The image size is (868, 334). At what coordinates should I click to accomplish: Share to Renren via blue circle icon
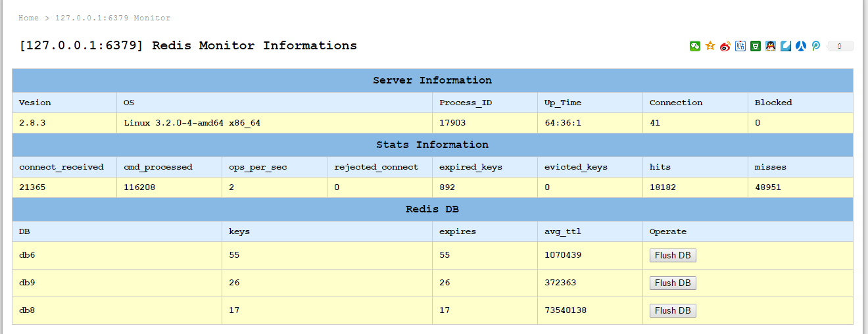coord(801,46)
